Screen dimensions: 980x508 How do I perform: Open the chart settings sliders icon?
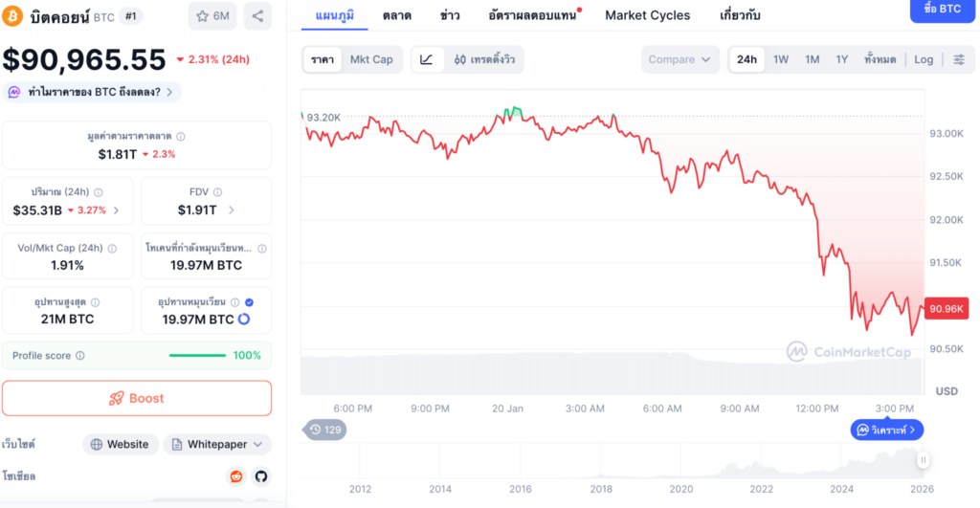coord(959,59)
